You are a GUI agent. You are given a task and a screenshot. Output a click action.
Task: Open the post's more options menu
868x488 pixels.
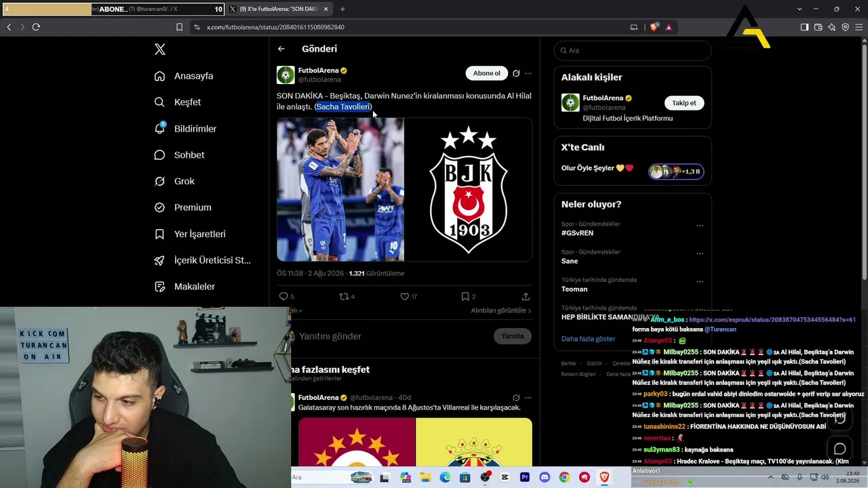coord(528,73)
